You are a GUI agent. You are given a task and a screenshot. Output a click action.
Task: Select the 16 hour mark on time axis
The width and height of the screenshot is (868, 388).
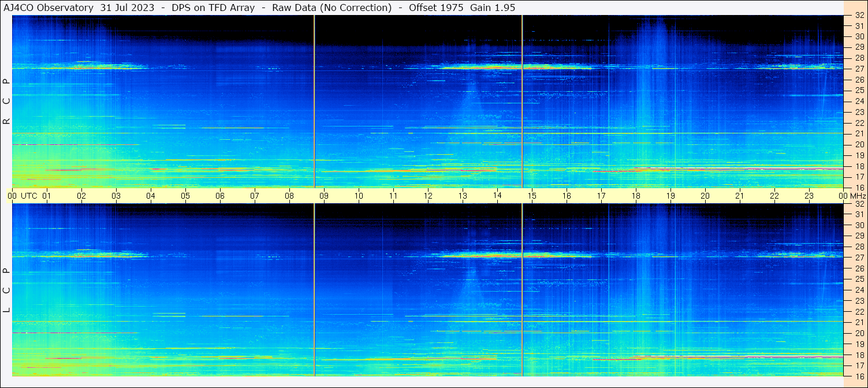(567, 196)
